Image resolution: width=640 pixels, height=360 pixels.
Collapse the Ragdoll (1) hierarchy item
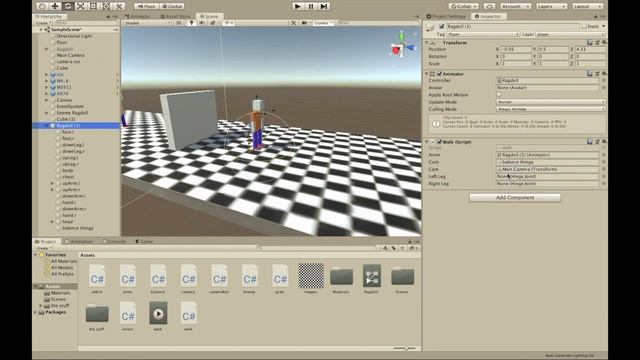47,126
